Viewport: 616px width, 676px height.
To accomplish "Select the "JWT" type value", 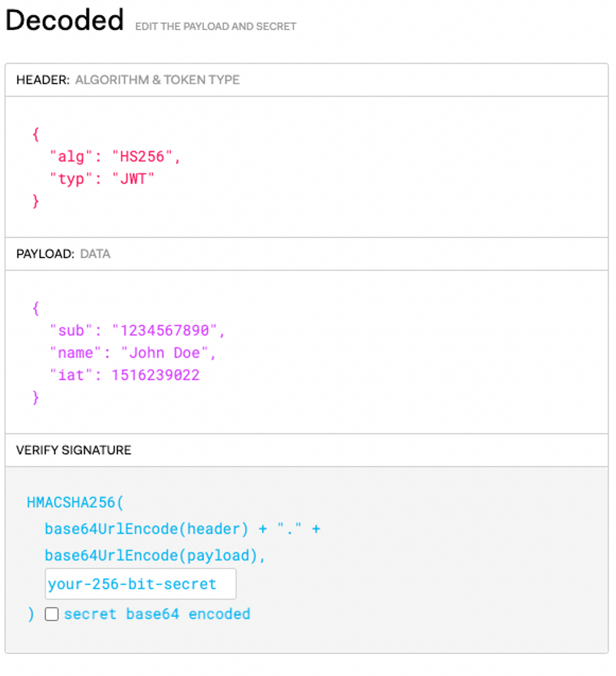I will pyautogui.click(x=133, y=179).
